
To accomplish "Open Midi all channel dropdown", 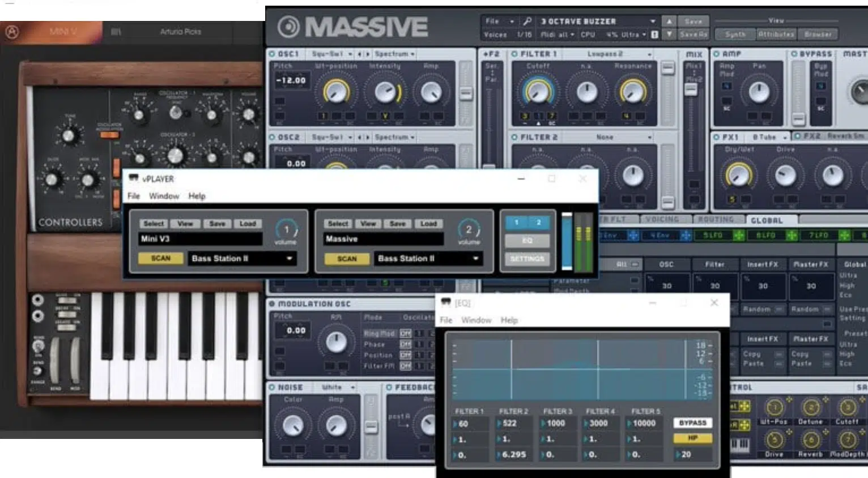I will tap(558, 35).
